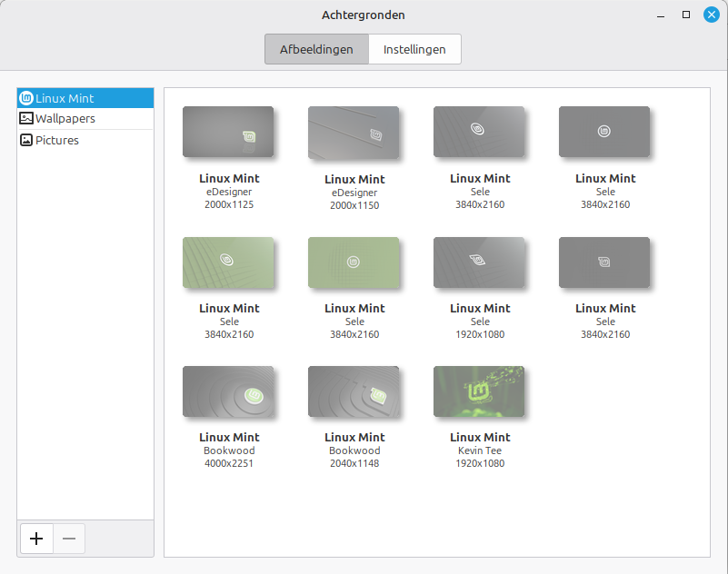Click the '2000x1125' resolution text
Viewport: 728px width, 574px height.
[x=229, y=204]
